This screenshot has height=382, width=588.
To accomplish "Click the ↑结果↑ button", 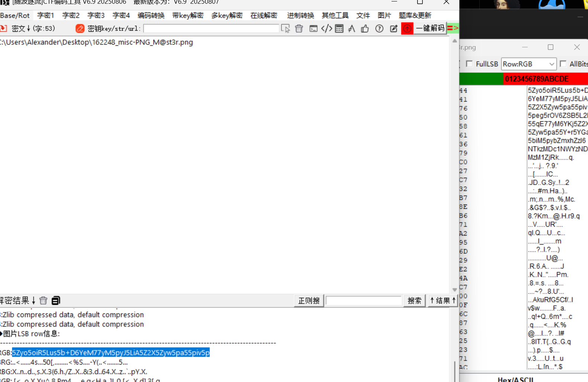I will 442,300.
